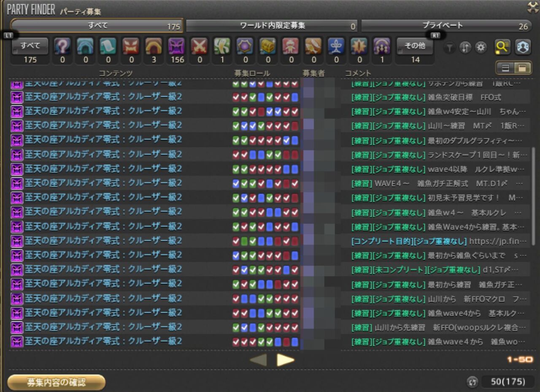This screenshot has height=392, width=540.
Task: Click the yellow magnifier search-conditions icon
Action: (x=502, y=47)
